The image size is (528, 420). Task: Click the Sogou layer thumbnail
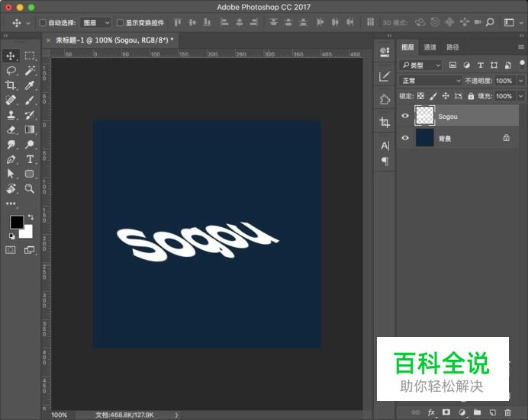coord(425,116)
